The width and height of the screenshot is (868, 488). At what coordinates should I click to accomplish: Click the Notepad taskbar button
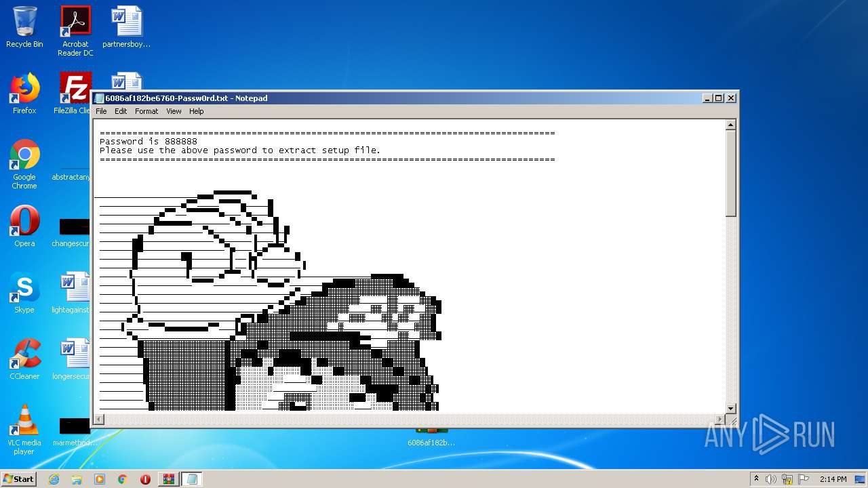click(192, 479)
